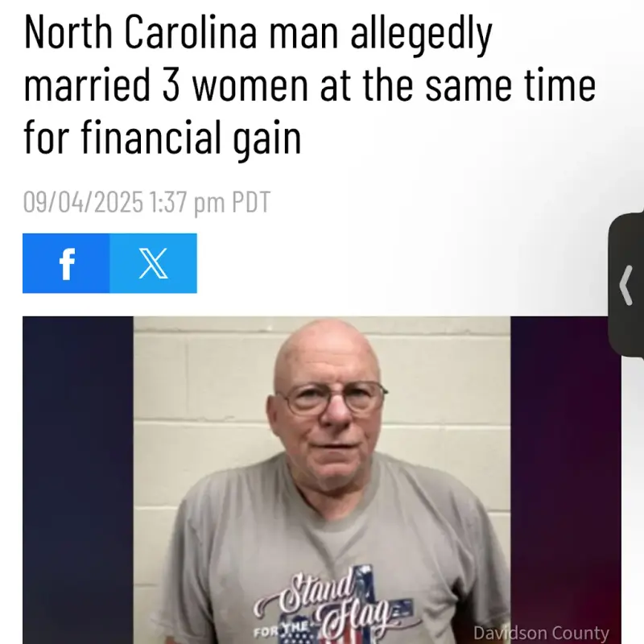Click the 1:37 pm time stamp
This screenshot has width=644, height=644.
[187, 203]
